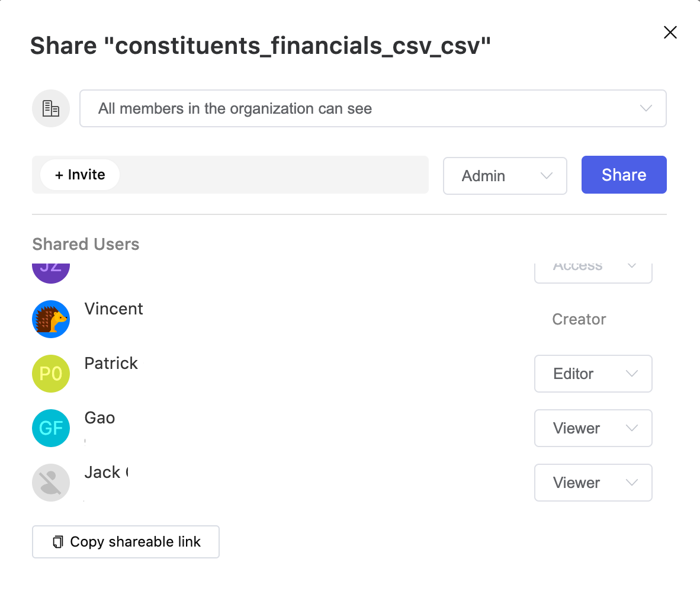700x591 pixels.
Task: Open the Admin role dropdown
Action: click(x=505, y=175)
